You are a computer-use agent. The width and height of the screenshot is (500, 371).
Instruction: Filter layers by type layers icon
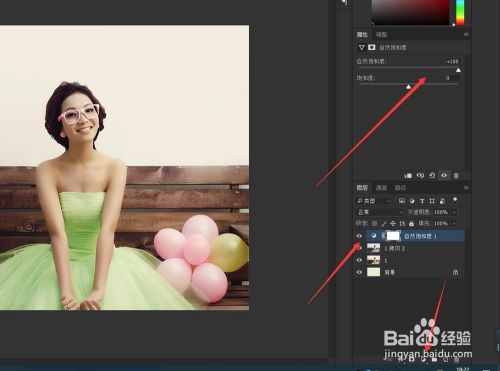[x=422, y=201]
